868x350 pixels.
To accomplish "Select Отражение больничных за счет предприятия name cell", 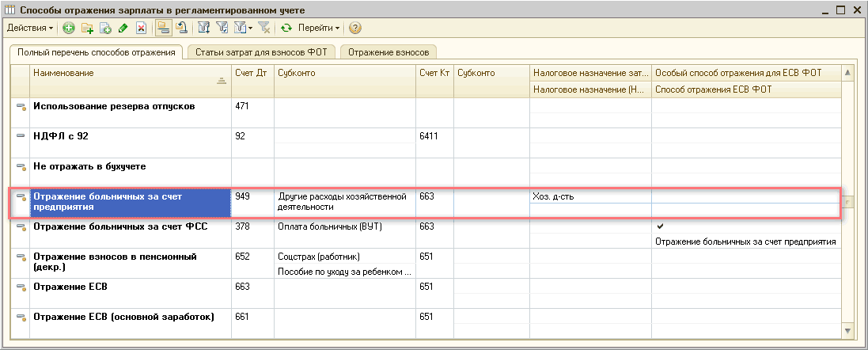I will pos(130,203).
